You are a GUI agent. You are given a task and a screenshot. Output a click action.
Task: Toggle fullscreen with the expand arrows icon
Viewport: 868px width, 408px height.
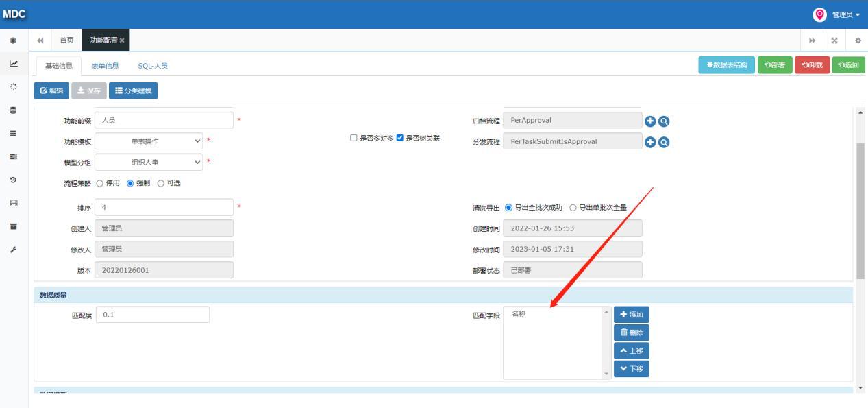834,40
